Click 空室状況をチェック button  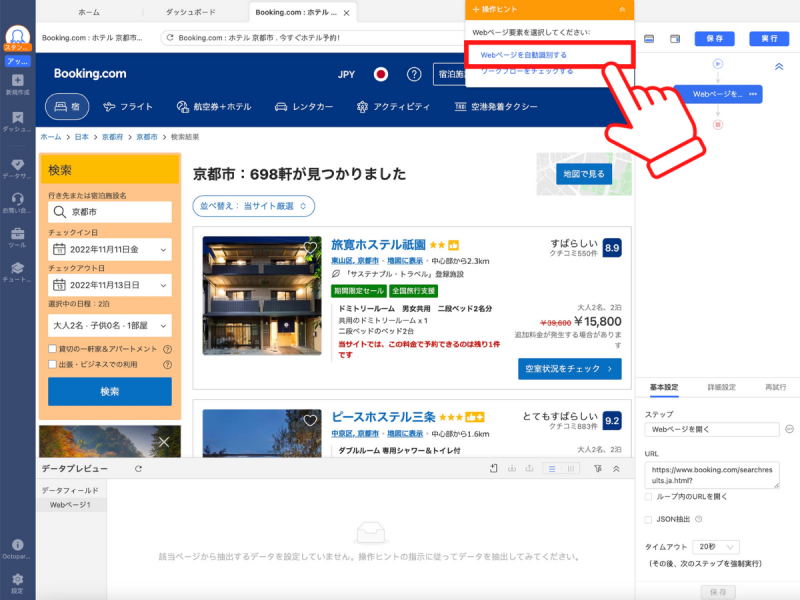click(569, 369)
